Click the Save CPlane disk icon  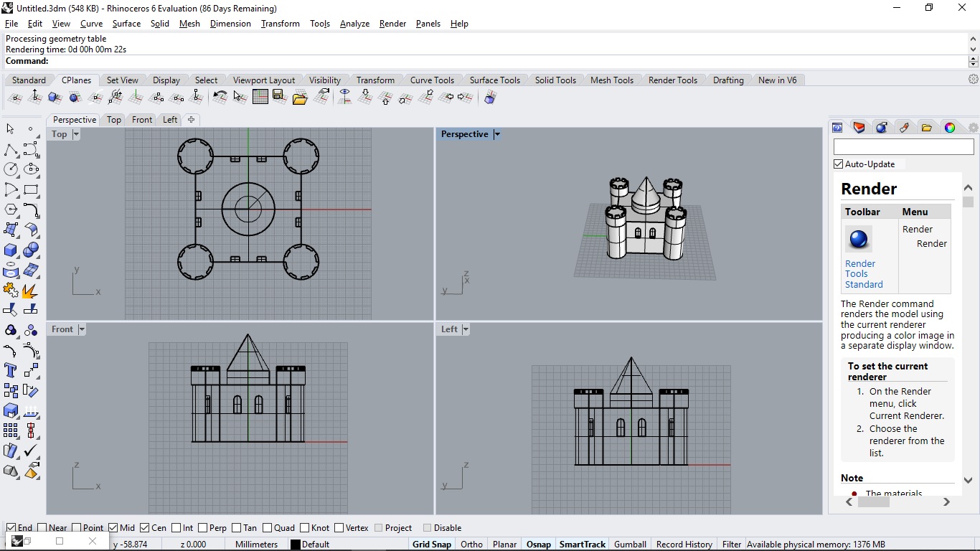tap(279, 97)
